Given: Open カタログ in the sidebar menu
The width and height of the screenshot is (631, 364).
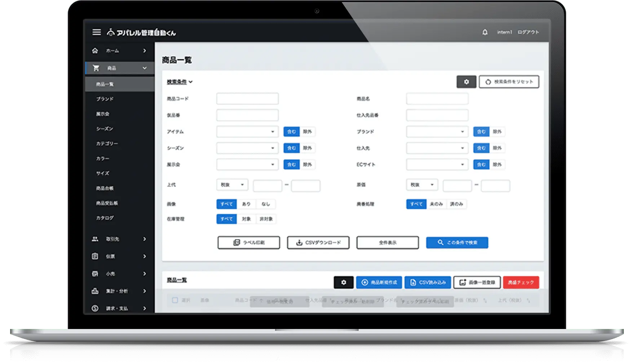Looking at the screenshot, I should pos(105,218).
